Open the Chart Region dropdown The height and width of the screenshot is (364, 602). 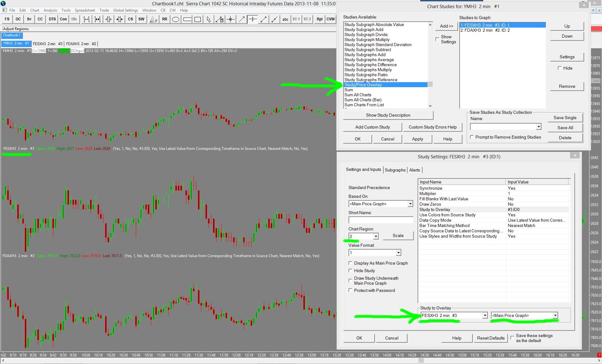click(x=376, y=236)
